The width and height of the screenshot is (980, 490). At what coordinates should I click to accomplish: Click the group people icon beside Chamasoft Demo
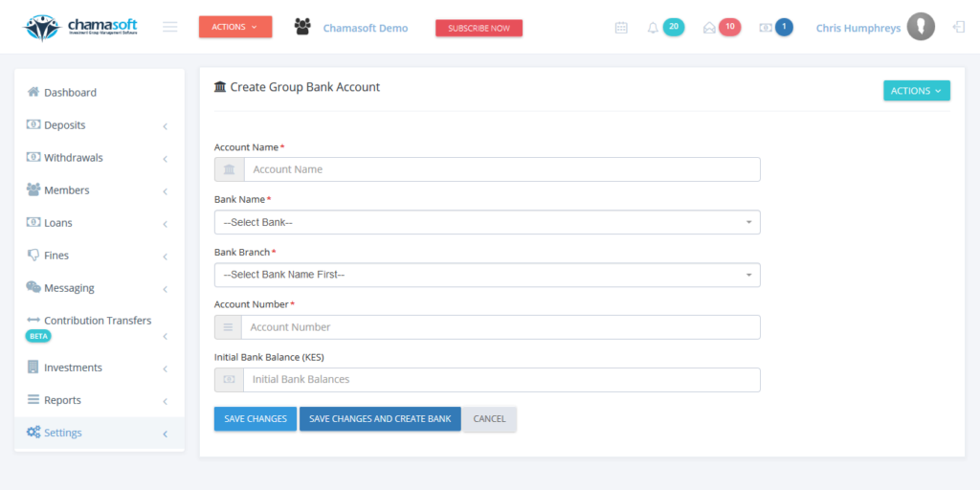[302, 26]
